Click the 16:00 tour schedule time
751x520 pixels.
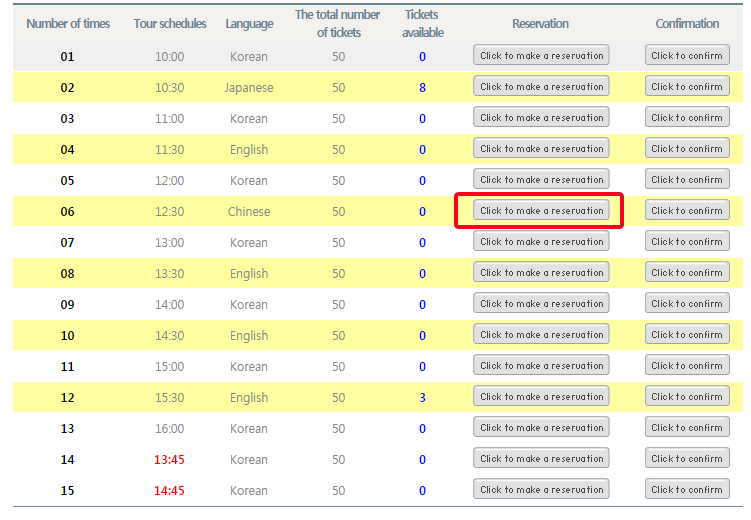(169, 429)
